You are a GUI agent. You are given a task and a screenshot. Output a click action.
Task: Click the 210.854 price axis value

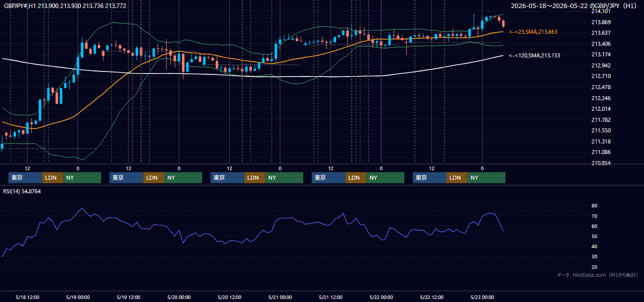[x=601, y=163]
